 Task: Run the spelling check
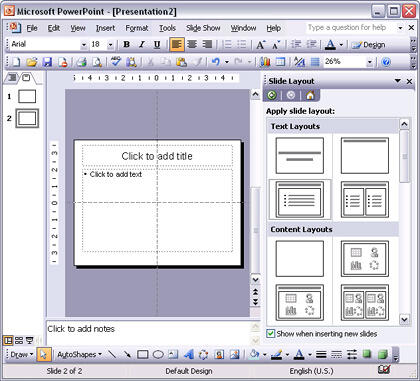[116, 62]
